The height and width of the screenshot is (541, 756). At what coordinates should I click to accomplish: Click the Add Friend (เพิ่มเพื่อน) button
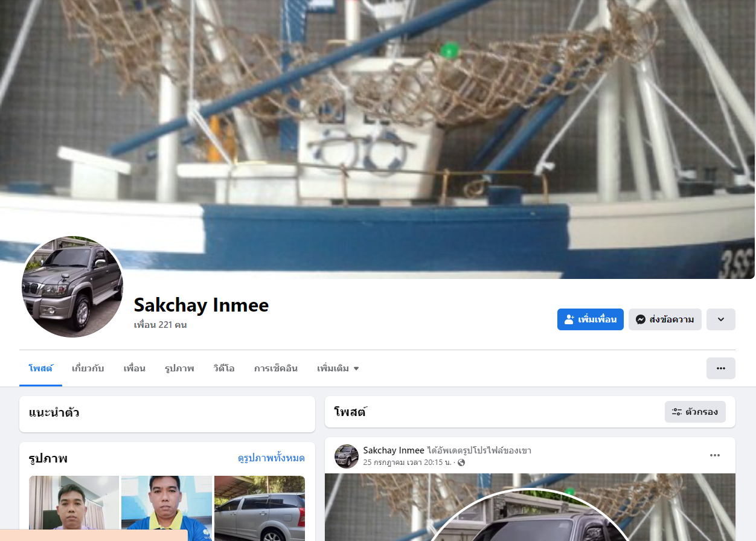[590, 319]
